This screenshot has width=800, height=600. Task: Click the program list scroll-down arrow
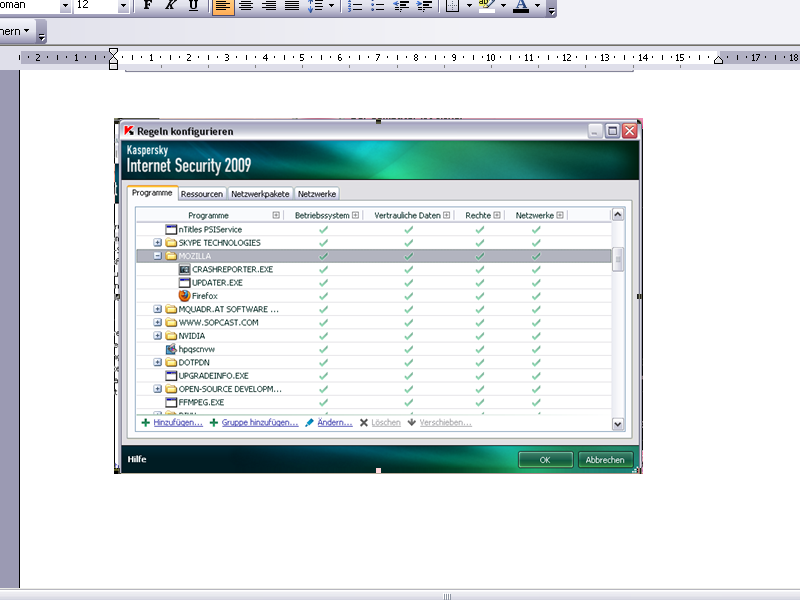(x=617, y=424)
